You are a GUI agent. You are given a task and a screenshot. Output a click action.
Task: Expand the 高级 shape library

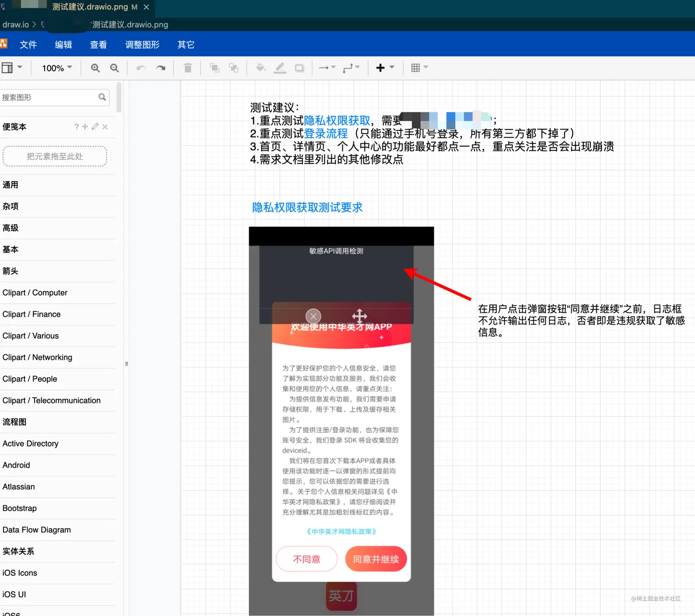click(x=58, y=228)
